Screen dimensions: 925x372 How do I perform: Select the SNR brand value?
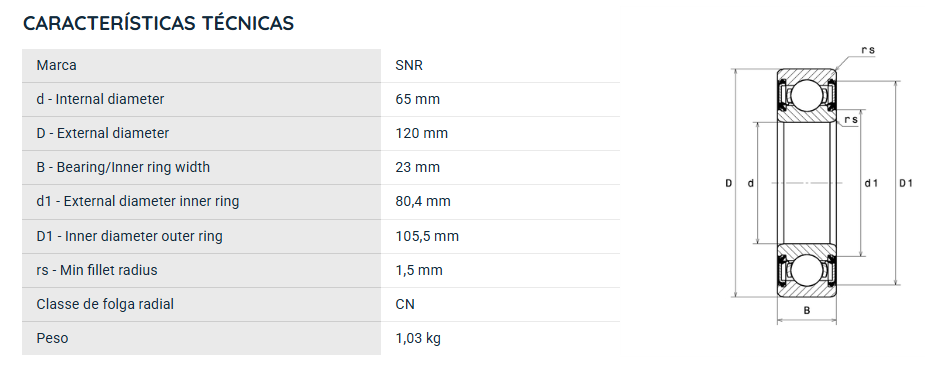(x=409, y=65)
